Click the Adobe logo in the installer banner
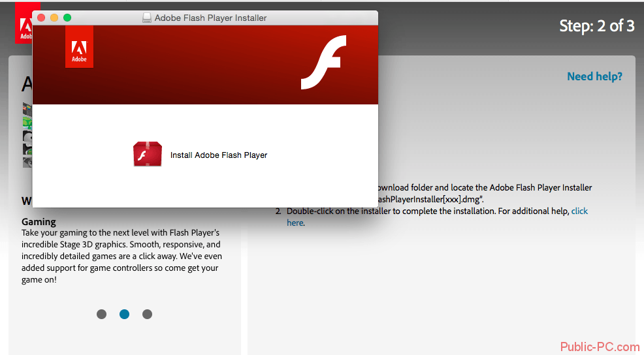The width and height of the screenshot is (644, 355). [79, 47]
